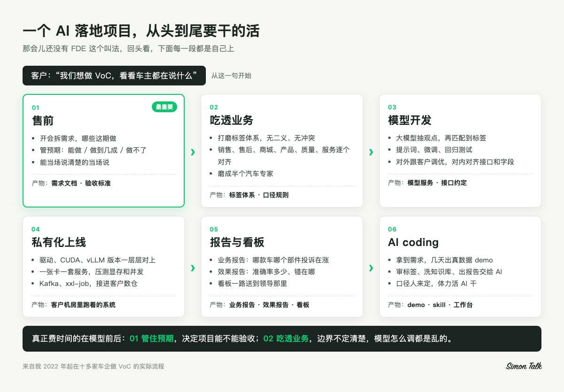Click the number 06 on the AI coding card
The height and width of the screenshot is (392, 564).
click(392, 230)
